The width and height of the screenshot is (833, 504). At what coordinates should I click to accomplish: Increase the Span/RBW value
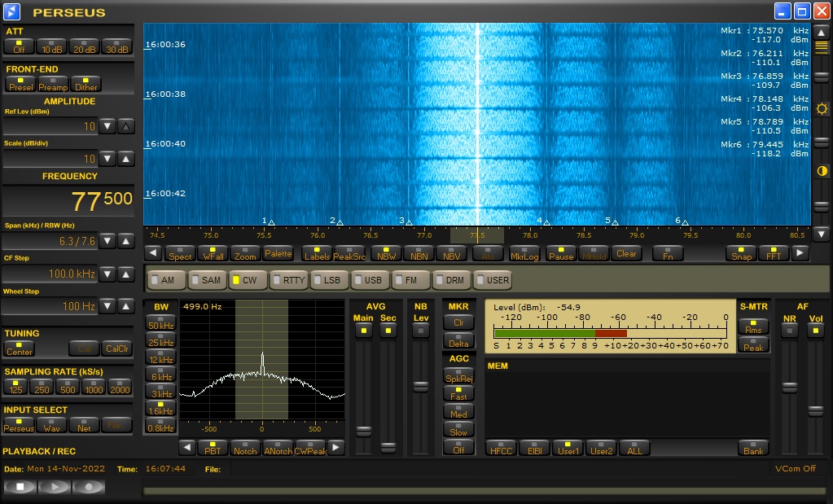126,241
